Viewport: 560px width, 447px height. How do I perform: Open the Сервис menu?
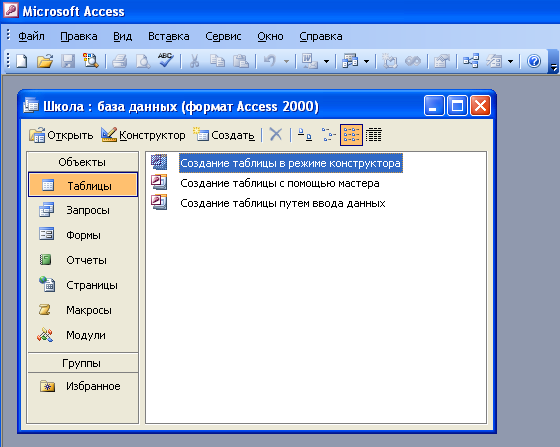click(x=223, y=36)
